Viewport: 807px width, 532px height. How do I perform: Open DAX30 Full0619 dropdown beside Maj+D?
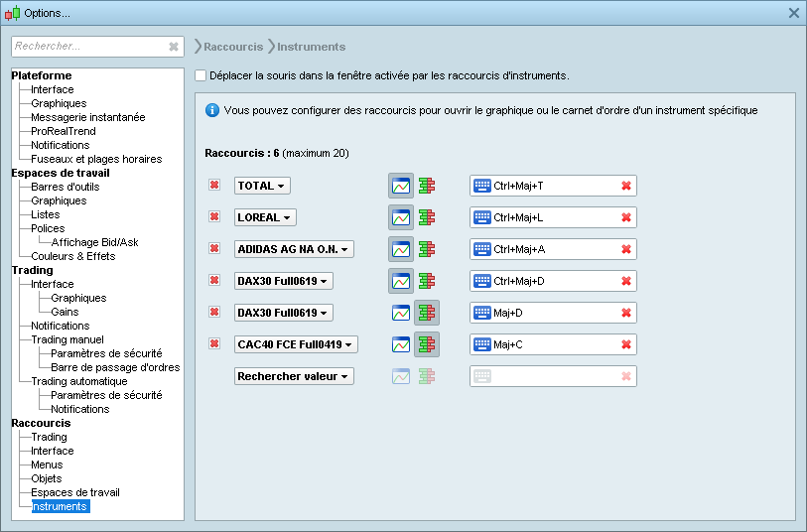284,313
